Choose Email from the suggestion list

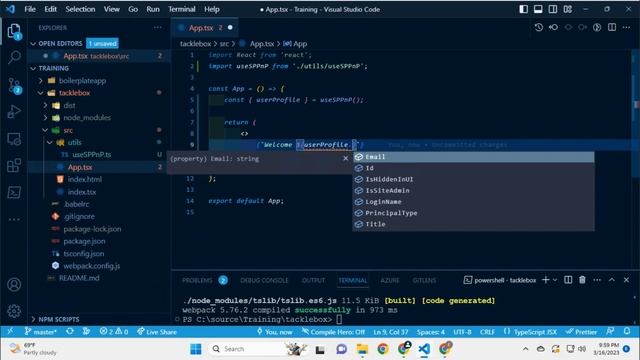tap(473, 157)
